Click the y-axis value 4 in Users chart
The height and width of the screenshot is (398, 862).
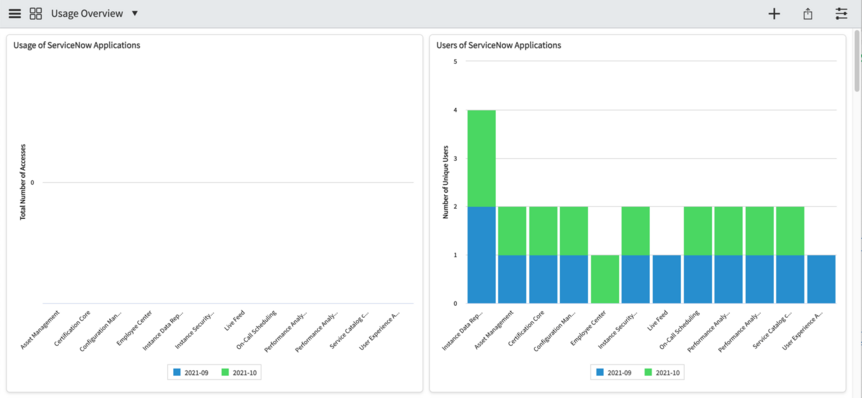pos(455,110)
